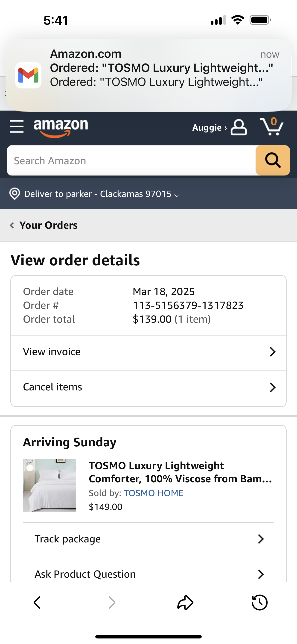Tap the browser back arrow

pos(37,602)
